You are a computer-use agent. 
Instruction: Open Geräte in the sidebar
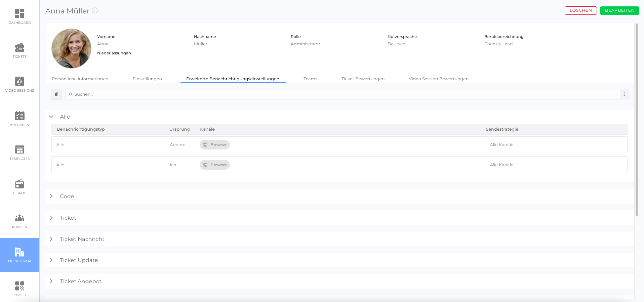coord(19,187)
